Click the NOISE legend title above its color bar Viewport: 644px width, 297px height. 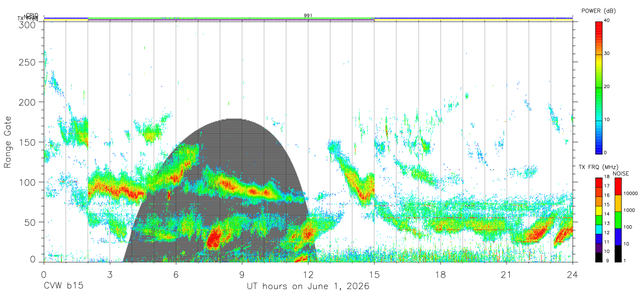click(x=622, y=173)
